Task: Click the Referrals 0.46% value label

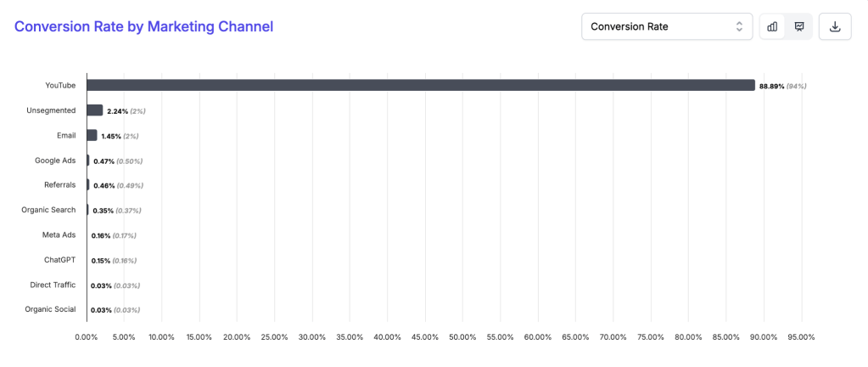Action: 105,185
